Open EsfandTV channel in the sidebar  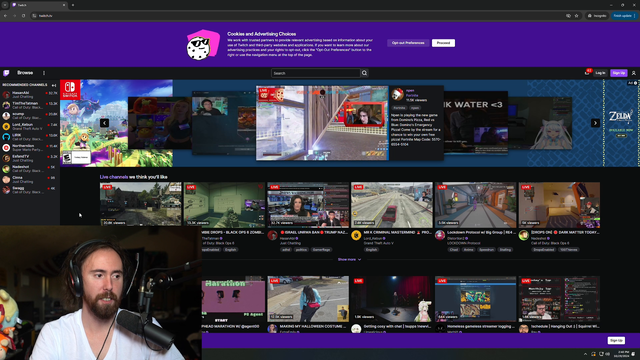[30, 158]
